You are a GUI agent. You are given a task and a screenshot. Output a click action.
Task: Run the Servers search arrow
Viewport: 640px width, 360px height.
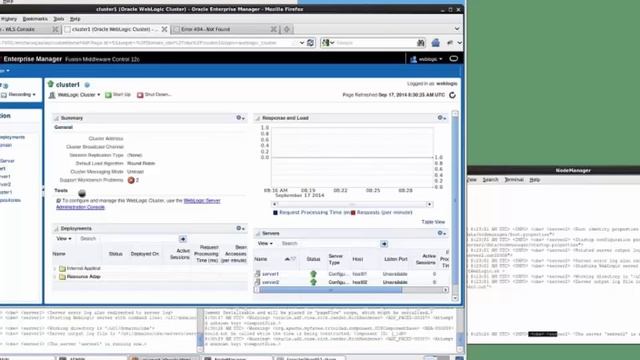point(384,244)
